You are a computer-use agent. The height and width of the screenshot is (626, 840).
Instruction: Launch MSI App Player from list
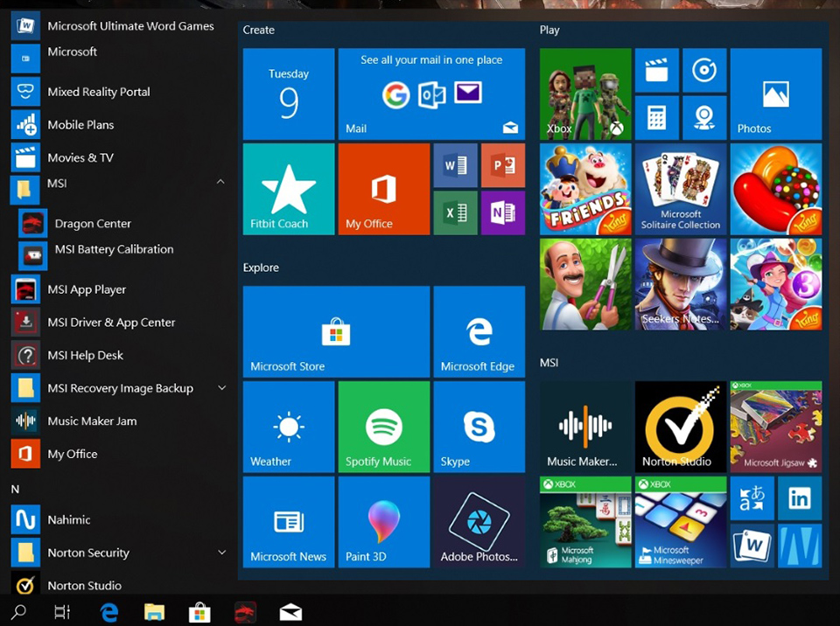point(118,289)
